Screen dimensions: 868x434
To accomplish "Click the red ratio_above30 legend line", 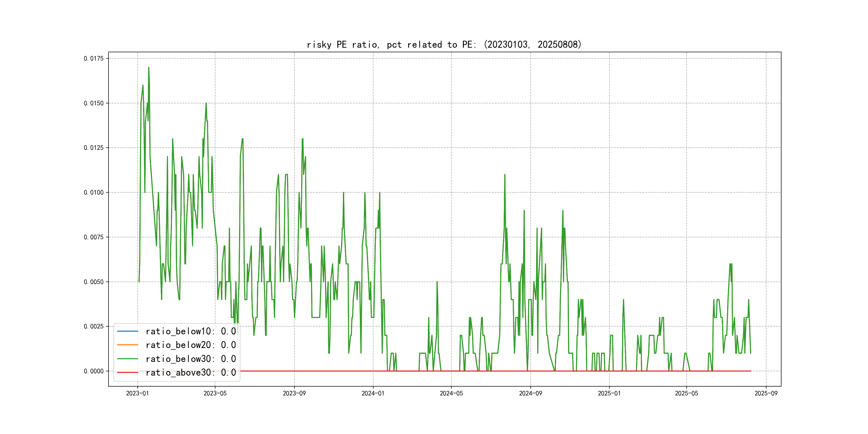I will tap(127, 372).
